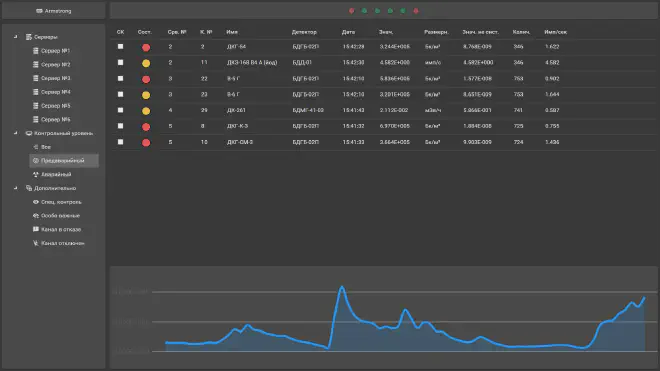Click the БДМГ-41-03 detector cell

coord(308,110)
